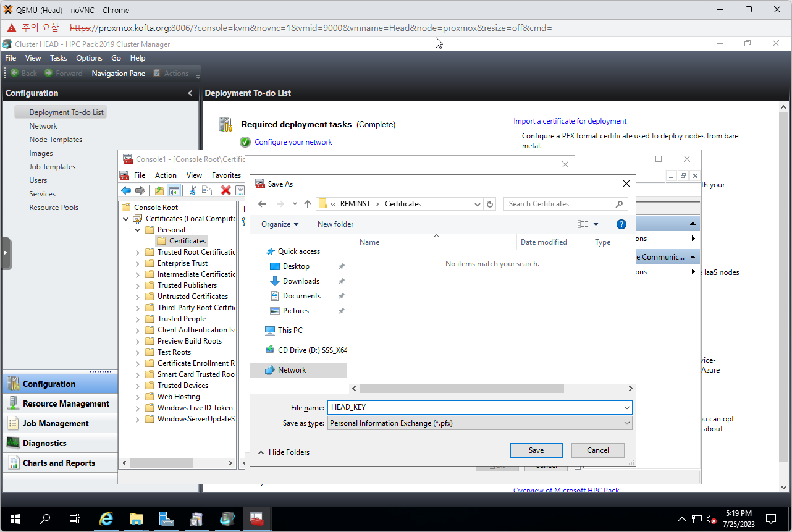Expand the Trusted Root Certification tree node
This screenshot has width=792, height=532.
[138, 252]
